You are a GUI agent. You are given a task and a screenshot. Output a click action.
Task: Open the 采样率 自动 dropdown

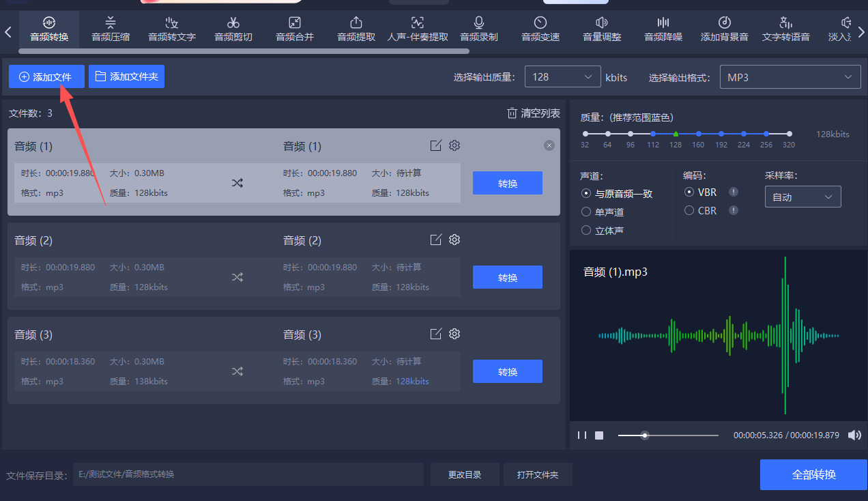pyautogui.click(x=802, y=197)
